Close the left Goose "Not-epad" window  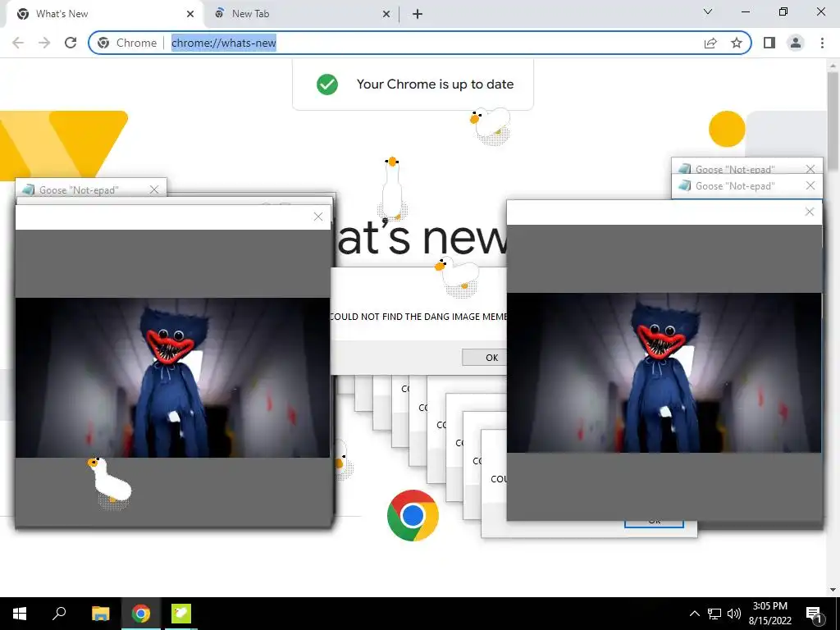tap(154, 189)
